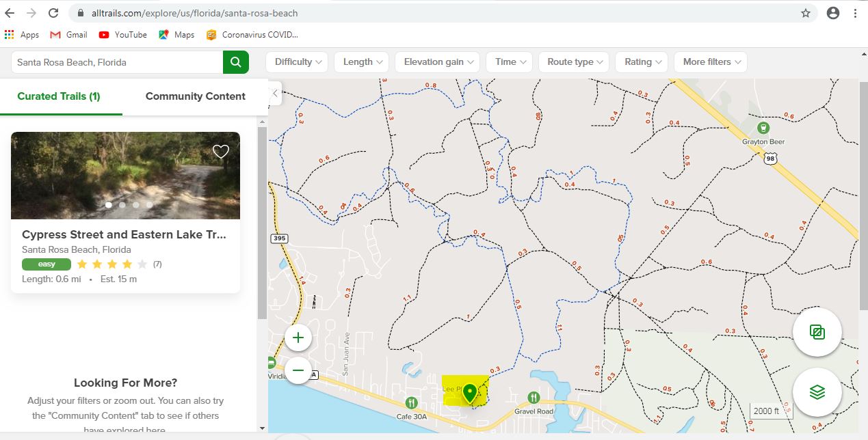This screenshot has width=868, height=440.
Task: Switch to the Community Content tab
Action: 195,96
